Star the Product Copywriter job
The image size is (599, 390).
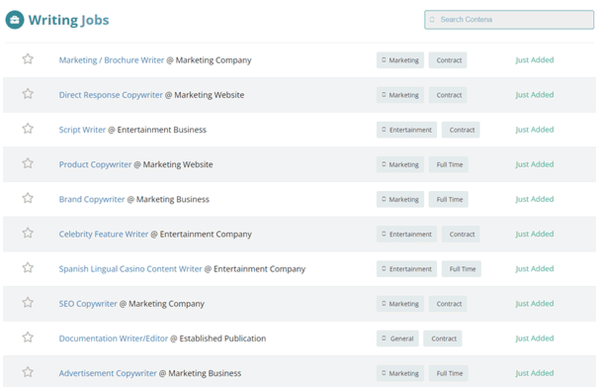[x=28, y=163]
